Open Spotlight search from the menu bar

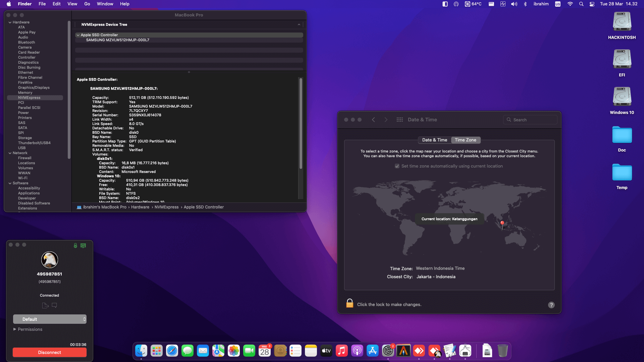[x=581, y=4]
